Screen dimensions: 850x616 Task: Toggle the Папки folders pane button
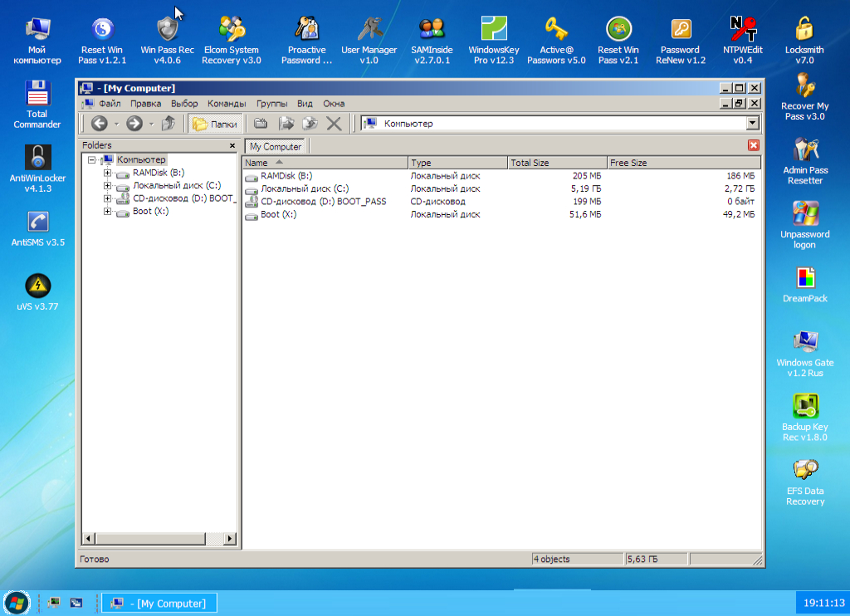(215, 124)
